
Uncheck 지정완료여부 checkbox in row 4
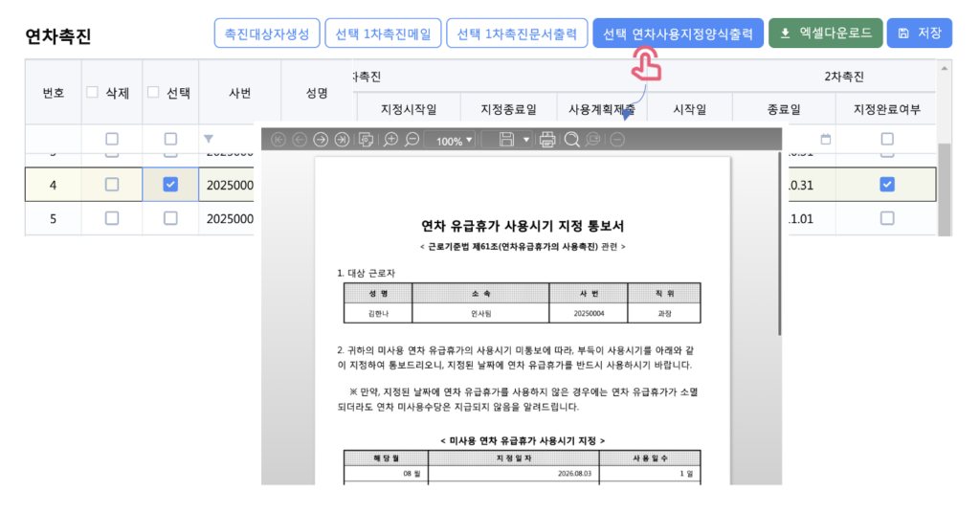pos(887,184)
